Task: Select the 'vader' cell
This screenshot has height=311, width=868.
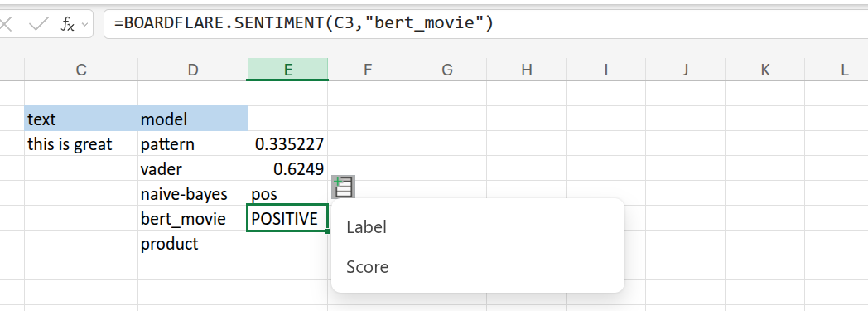Action: (193, 168)
